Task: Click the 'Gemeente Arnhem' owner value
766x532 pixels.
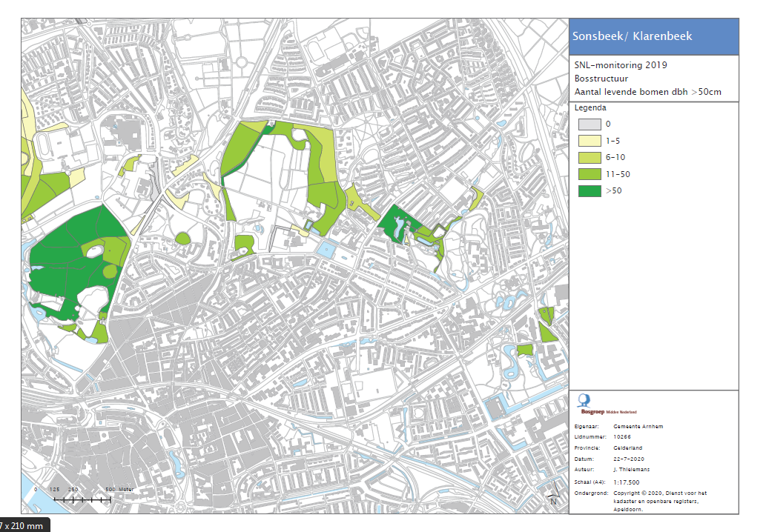Action: (638, 427)
